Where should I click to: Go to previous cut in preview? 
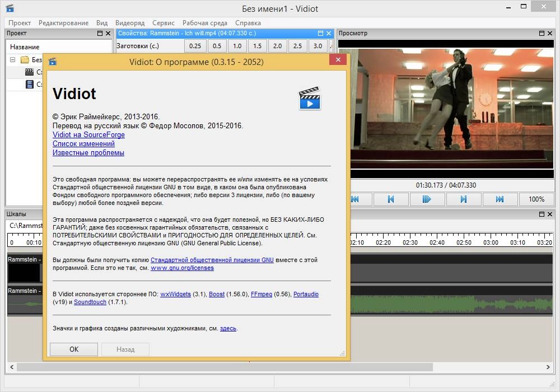tap(391, 199)
